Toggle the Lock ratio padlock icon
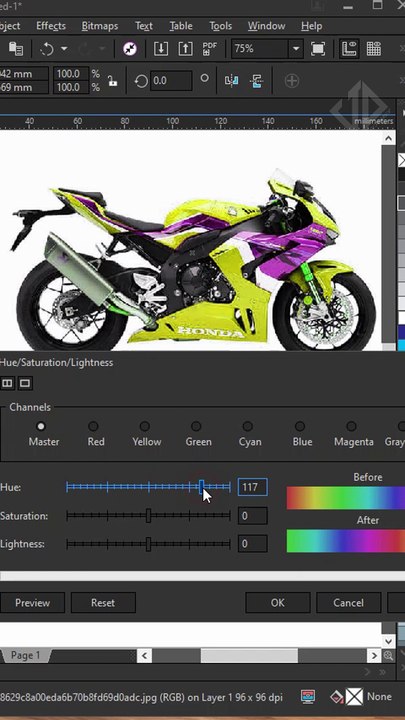The image size is (405, 720). point(112,81)
